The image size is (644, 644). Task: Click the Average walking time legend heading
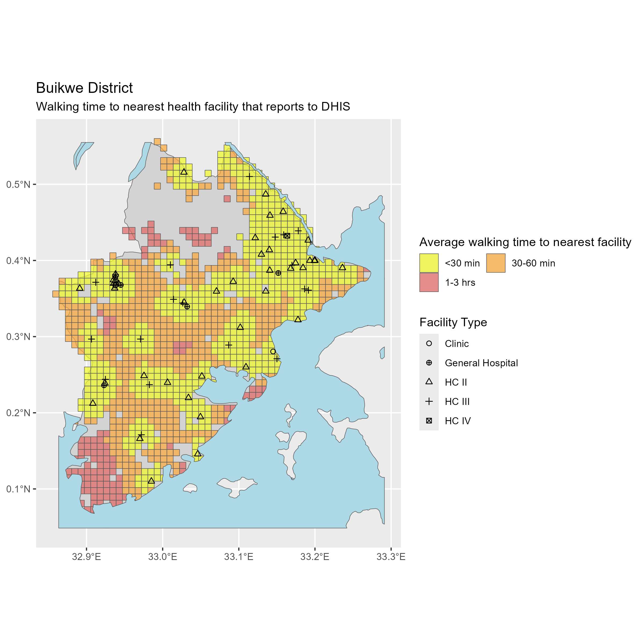[x=525, y=242]
